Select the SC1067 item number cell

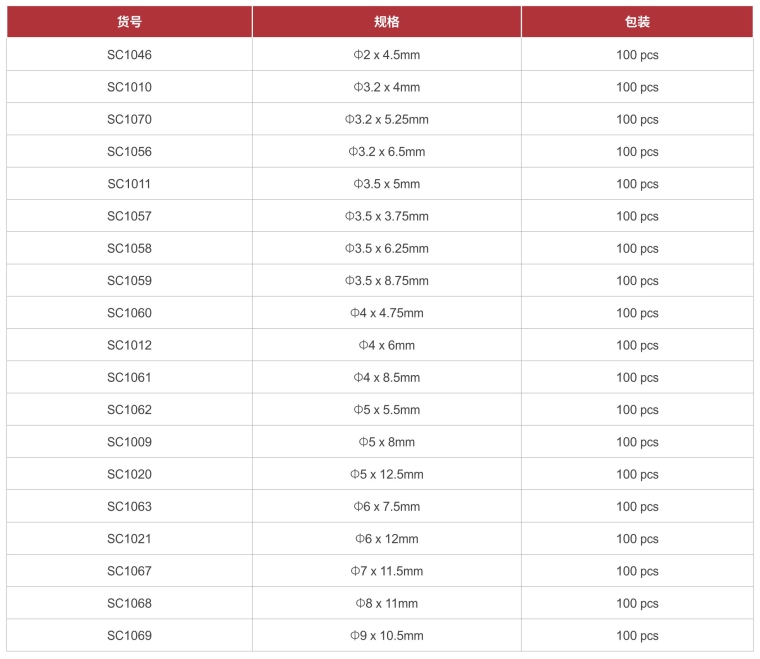coord(129,571)
